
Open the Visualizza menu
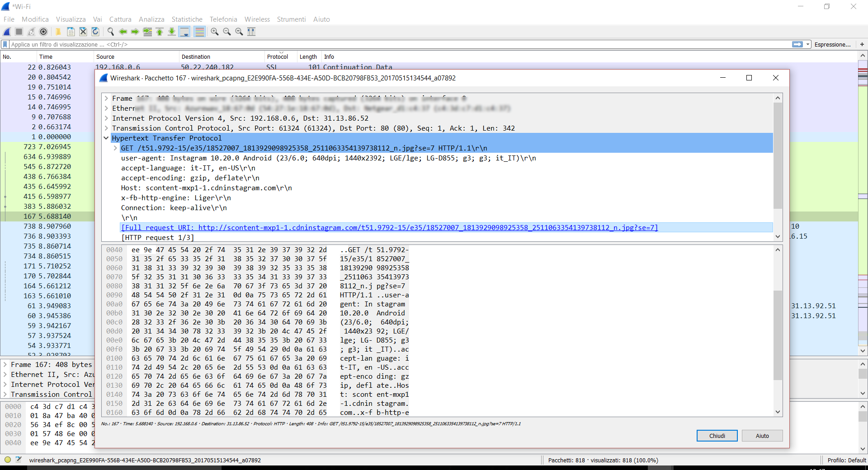coord(71,19)
